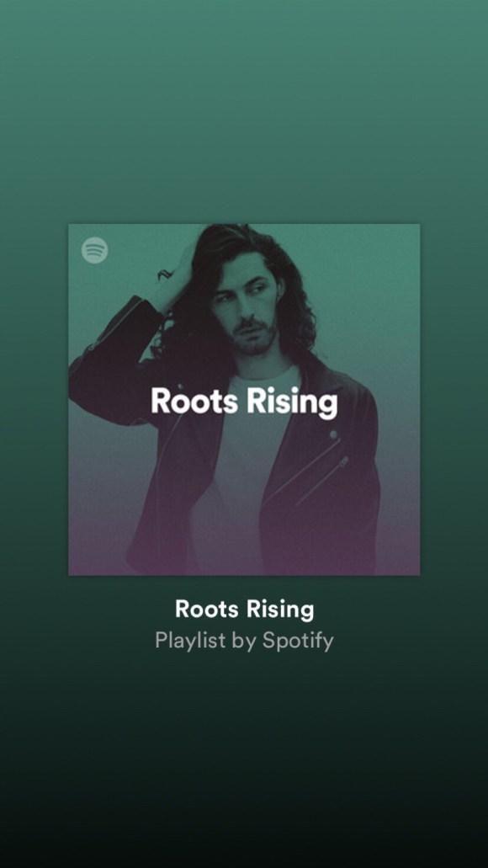The width and height of the screenshot is (488, 868).
Task: Tap the man's beard in the cover photo
Action: [256, 337]
